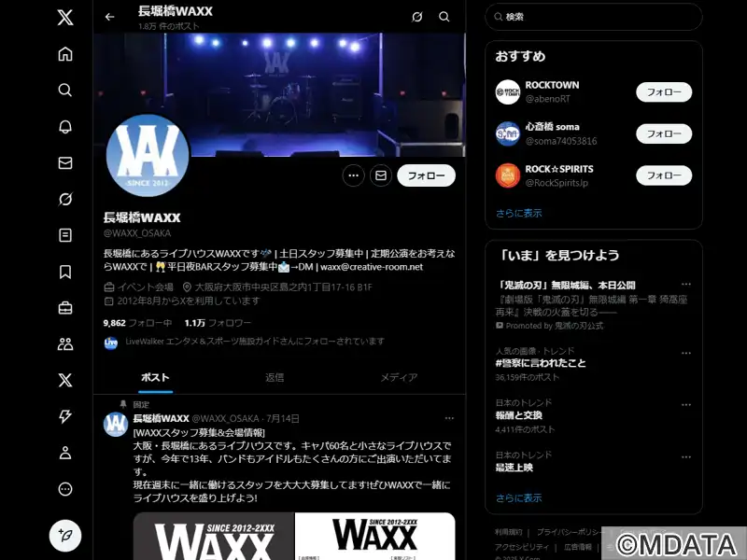Switch to the メディア tab
The width and height of the screenshot is (747, 560).
[399, 378]
